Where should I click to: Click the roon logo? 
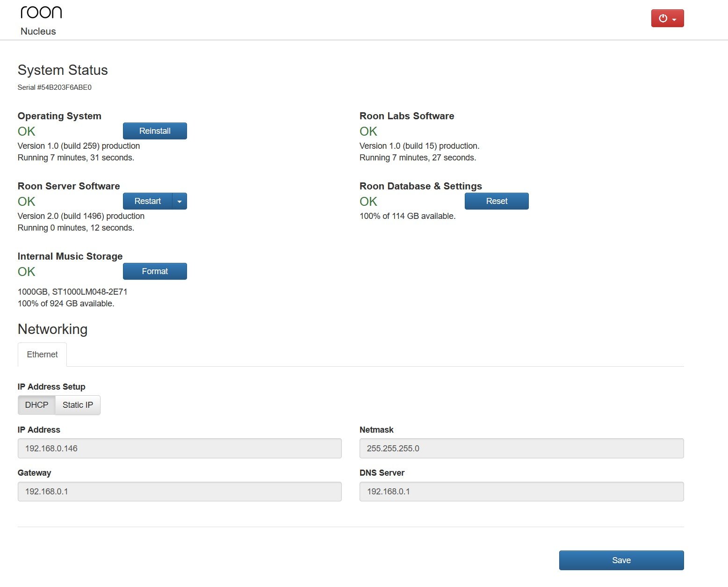[41, 13]
